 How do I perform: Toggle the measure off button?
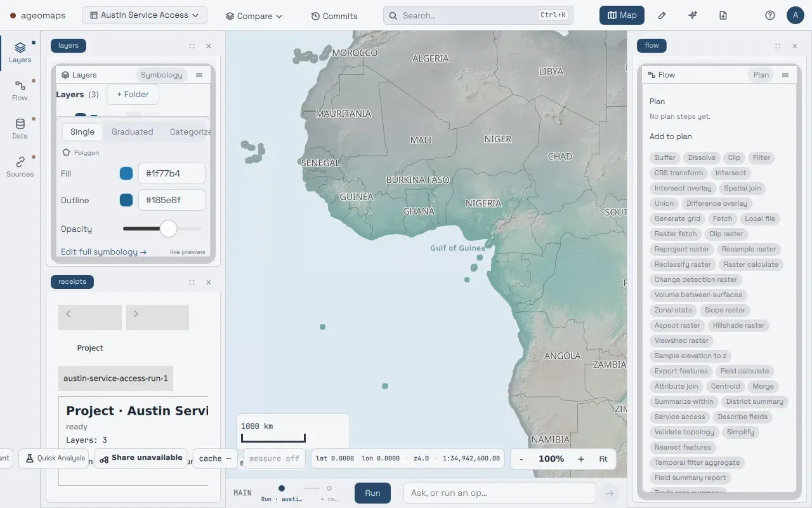274,458
